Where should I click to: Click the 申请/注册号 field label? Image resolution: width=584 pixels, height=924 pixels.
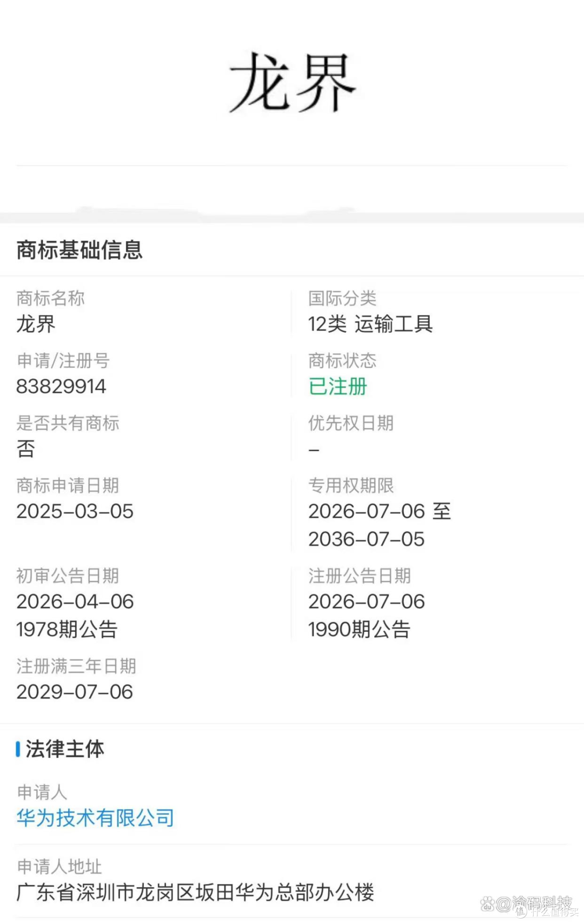[63, 360]
